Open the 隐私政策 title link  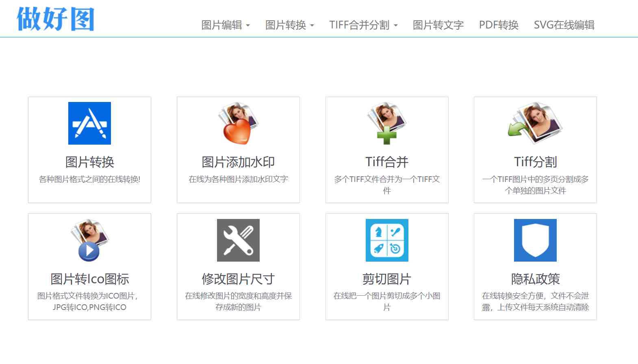tap(535, 279)
